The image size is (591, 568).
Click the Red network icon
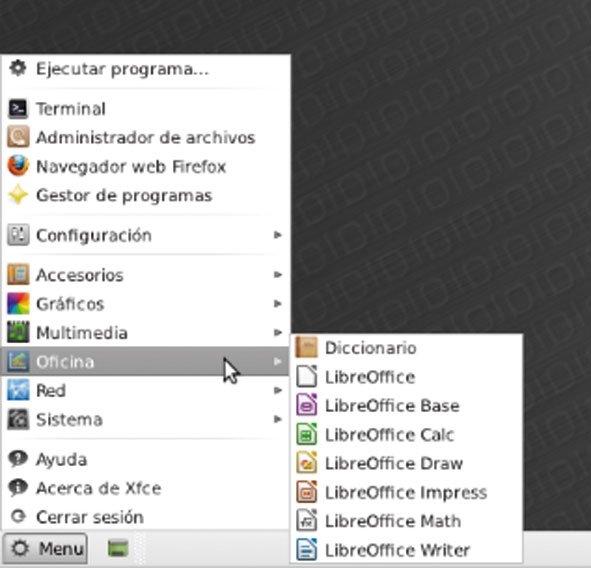click(18, 390)
